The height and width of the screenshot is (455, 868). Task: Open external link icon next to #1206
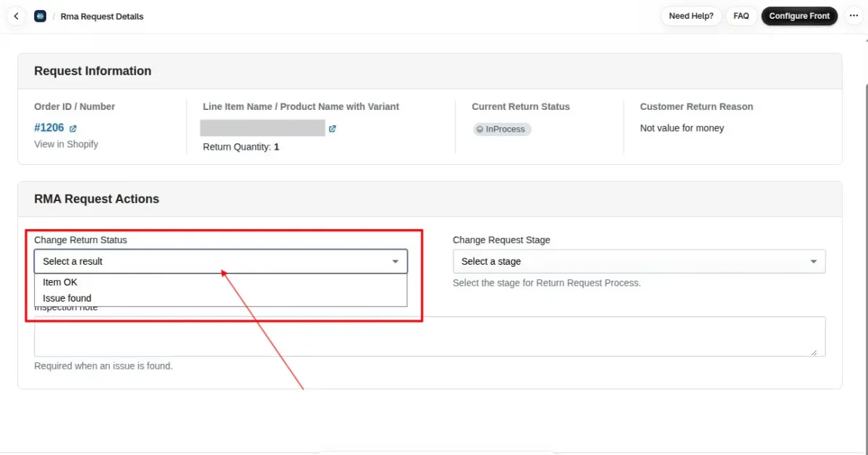click(73, 129)
